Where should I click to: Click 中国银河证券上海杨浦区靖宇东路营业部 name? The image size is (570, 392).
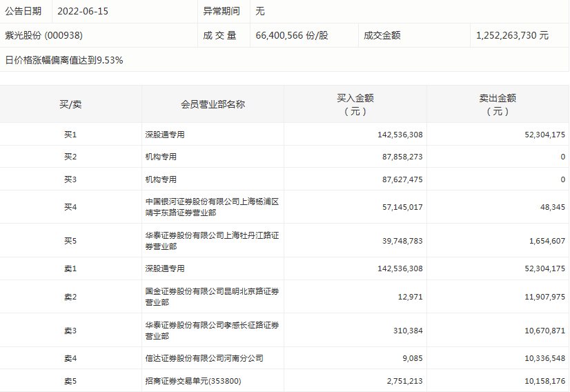click(x=212, y=207)
